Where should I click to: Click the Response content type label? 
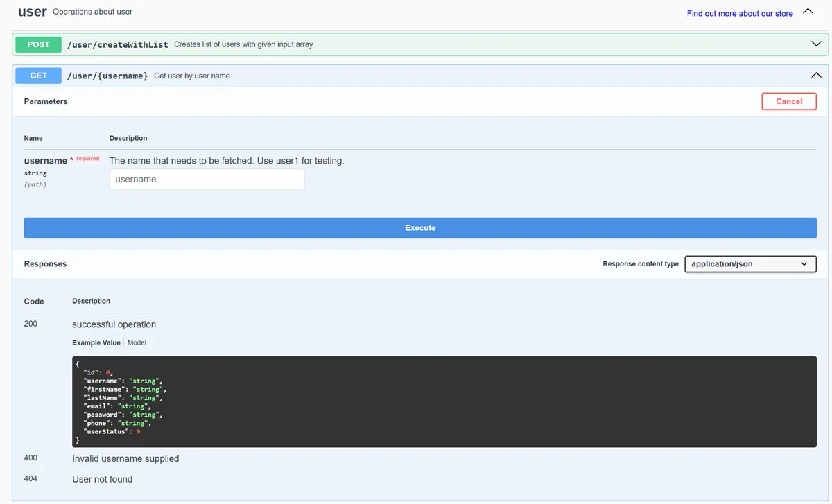coord(641,264)
